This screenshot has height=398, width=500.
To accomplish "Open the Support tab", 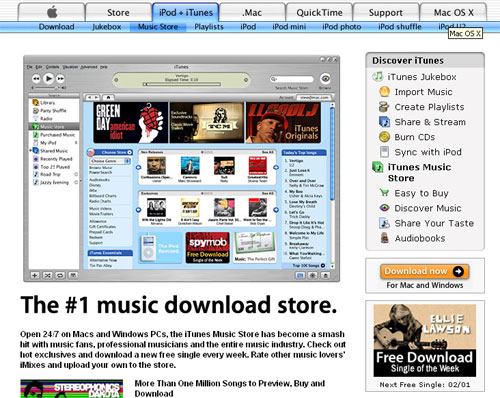I will 386,13.
